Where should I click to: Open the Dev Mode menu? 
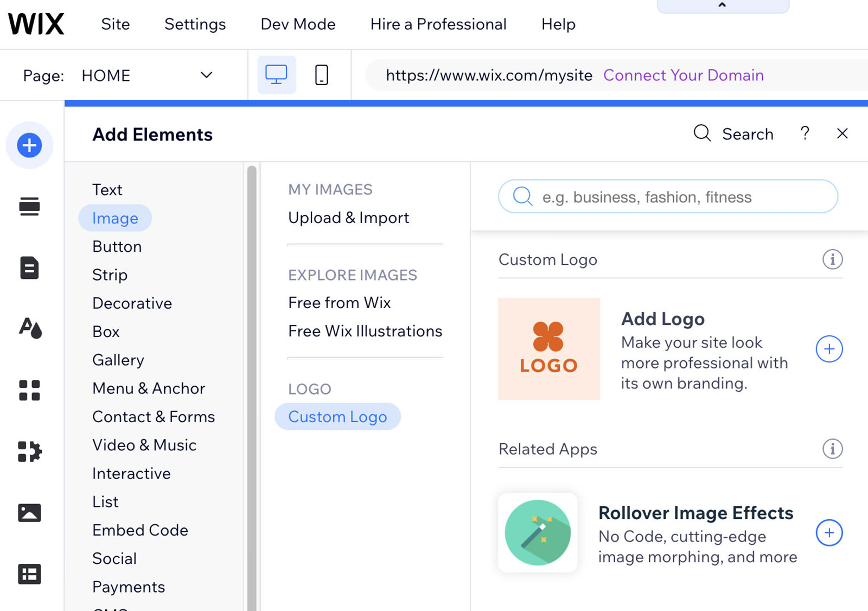(x=298, y=24)
